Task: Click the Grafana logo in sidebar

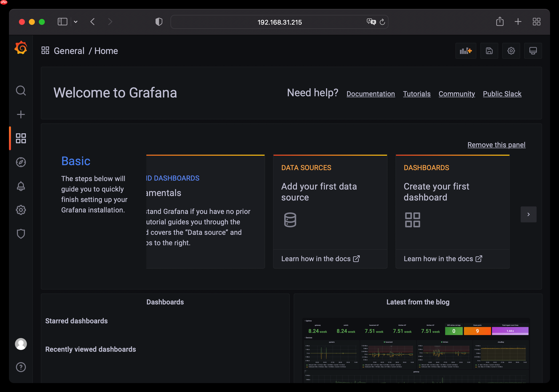Action: tap(21, 48)
